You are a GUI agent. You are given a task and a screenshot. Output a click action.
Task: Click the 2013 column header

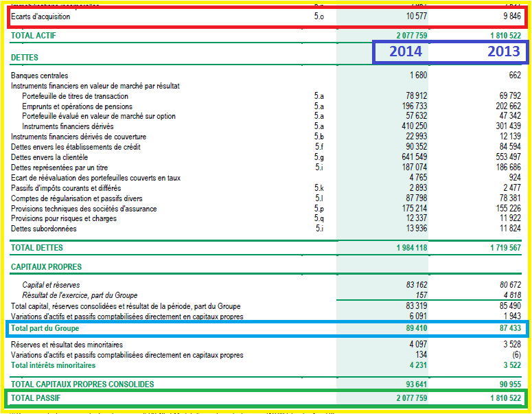(x=504, y=51)
